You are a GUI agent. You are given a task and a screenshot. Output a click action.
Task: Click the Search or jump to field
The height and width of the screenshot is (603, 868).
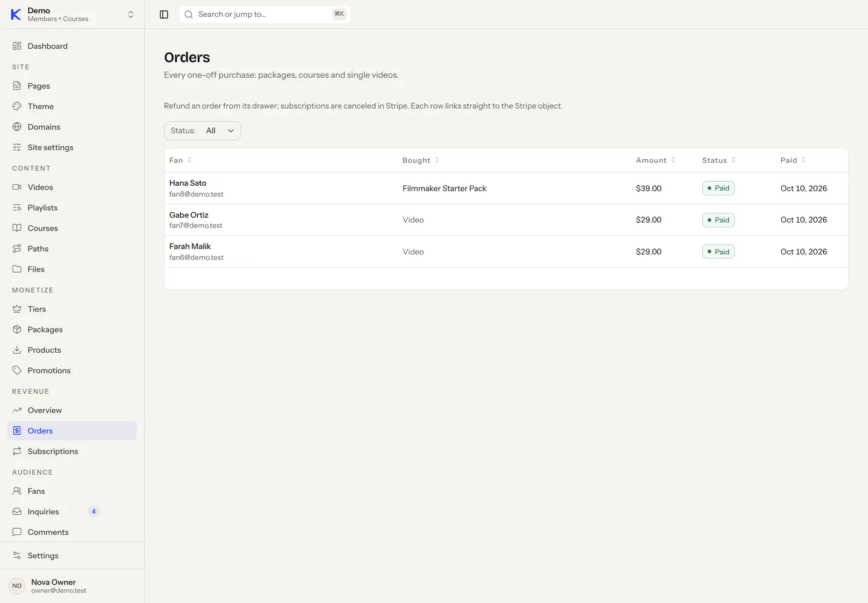click(265, 14)
